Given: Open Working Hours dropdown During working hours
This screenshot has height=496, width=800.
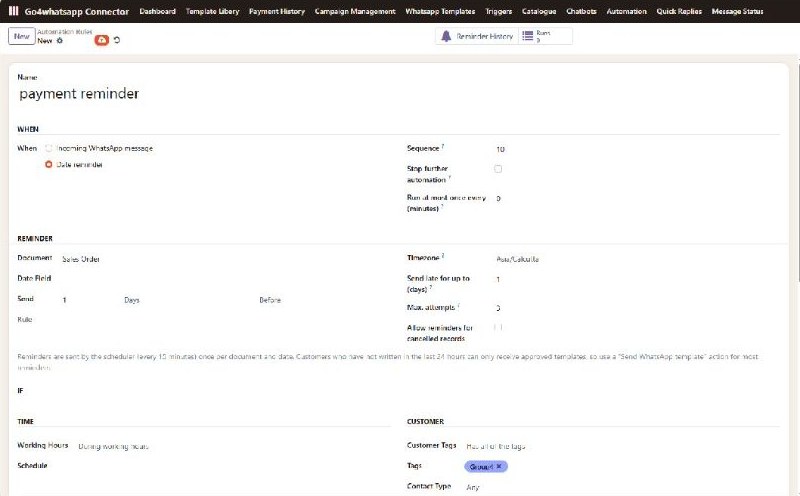Looking at the screenshot, I should click(233, 447).
